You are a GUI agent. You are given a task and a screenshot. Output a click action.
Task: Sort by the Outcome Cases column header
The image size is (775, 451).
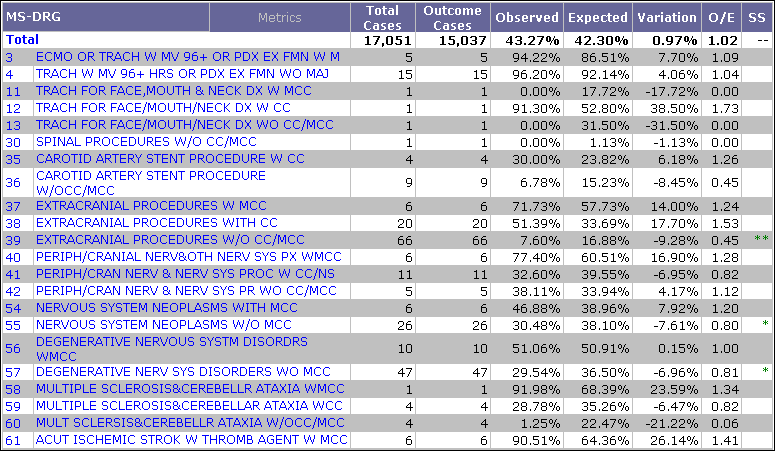(x=453, y=17)
